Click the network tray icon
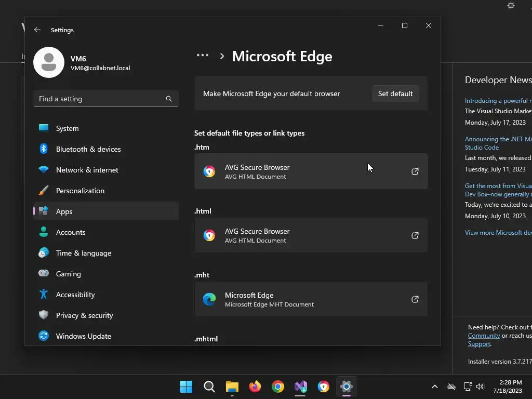 468,387
